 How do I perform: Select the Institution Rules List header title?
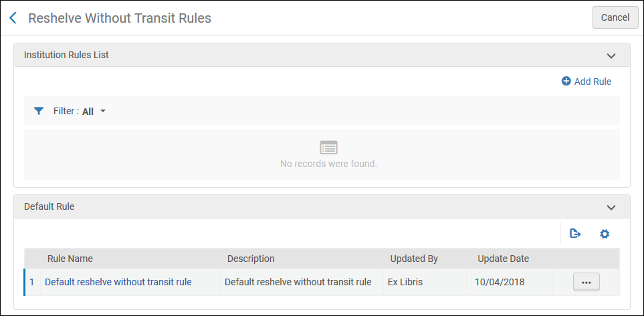(x=66, y=55)
